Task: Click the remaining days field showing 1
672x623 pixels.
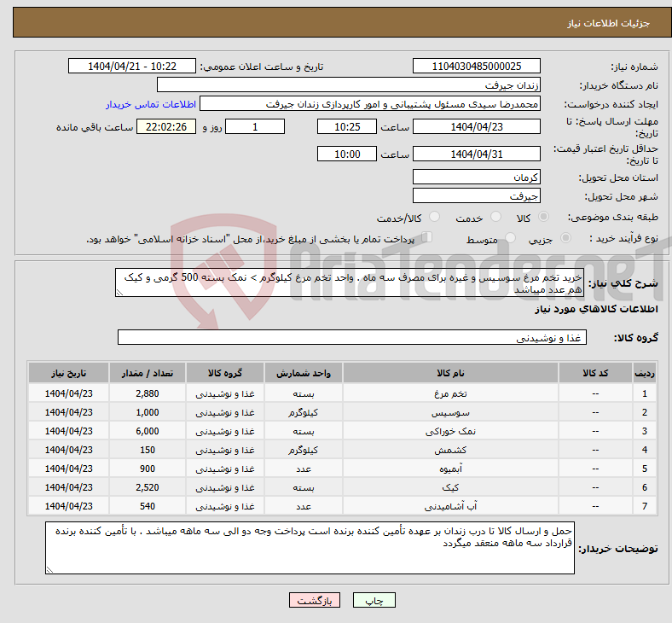Action: click(x=255, y=126)
